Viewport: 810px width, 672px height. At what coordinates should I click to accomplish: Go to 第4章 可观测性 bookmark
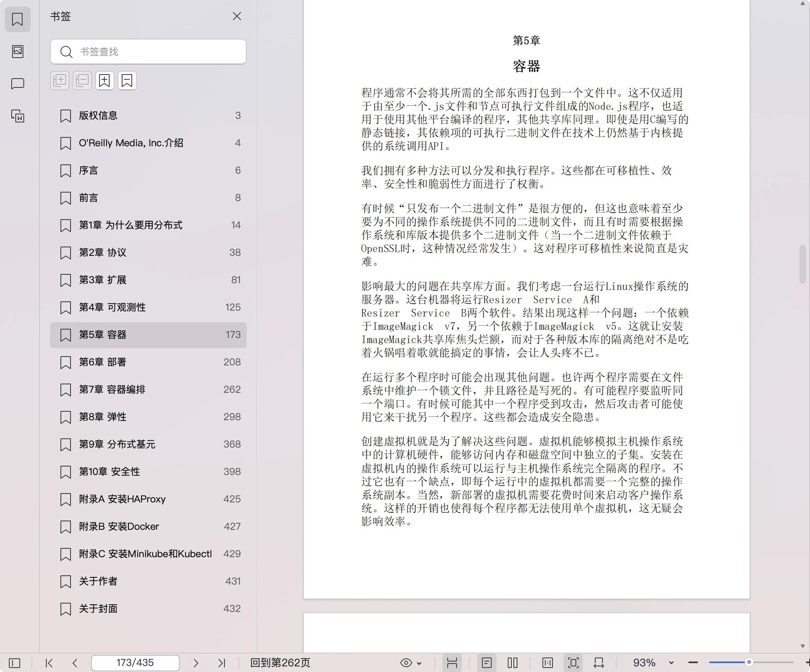tap(148, 307)
